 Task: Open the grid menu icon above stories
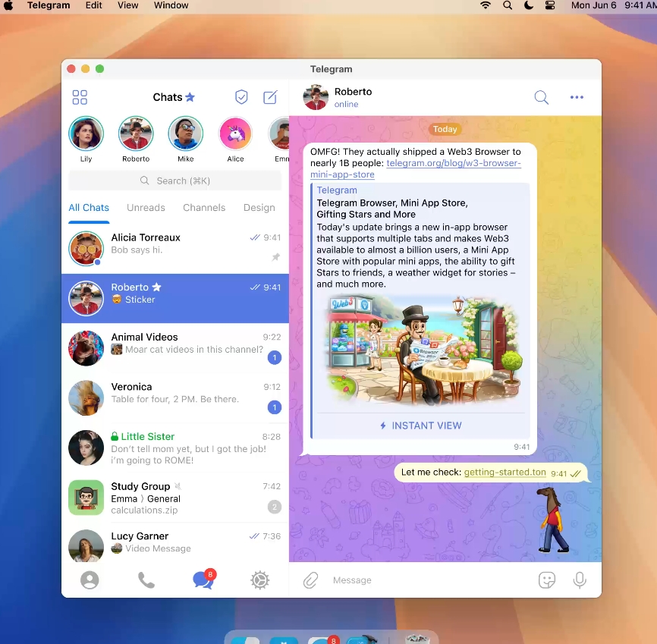coord(80,97)
